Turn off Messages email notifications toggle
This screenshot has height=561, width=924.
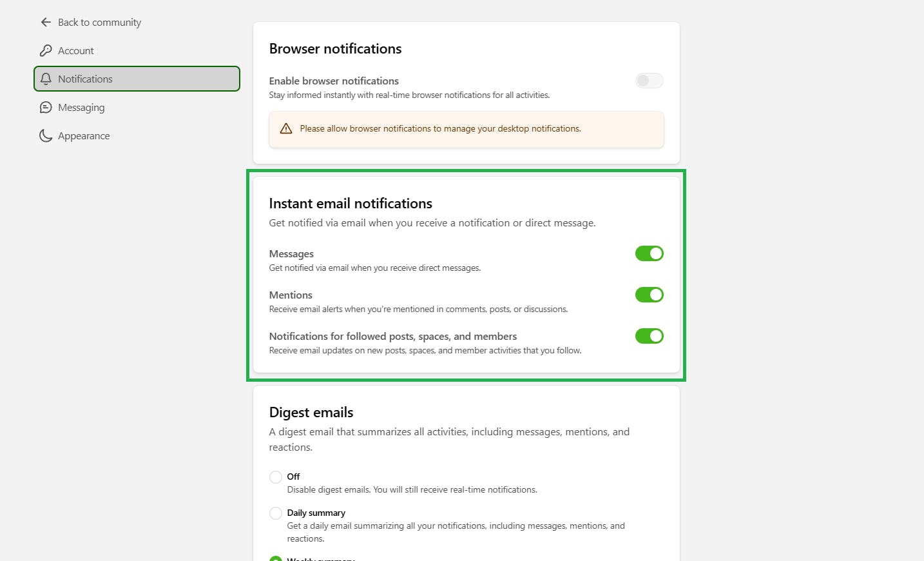tap(649, 253)
